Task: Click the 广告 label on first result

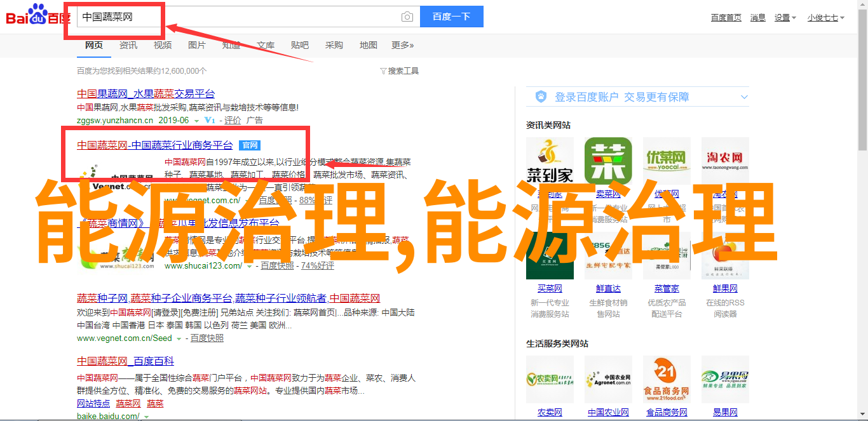Action: [x=254, y=120]
